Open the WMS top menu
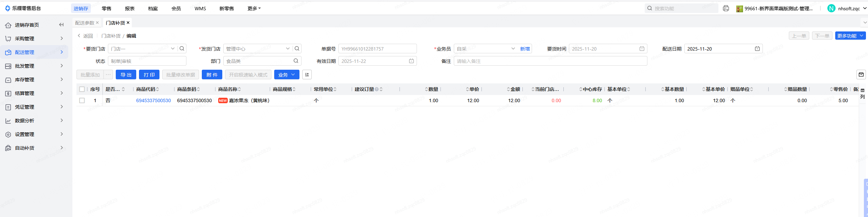868x217 pixels. tap(200, 8)
